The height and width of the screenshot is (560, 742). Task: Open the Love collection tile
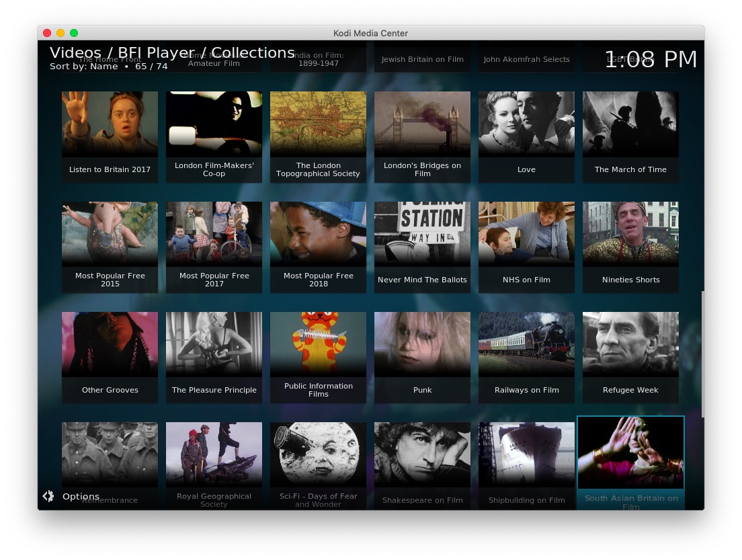coord(526,136)
